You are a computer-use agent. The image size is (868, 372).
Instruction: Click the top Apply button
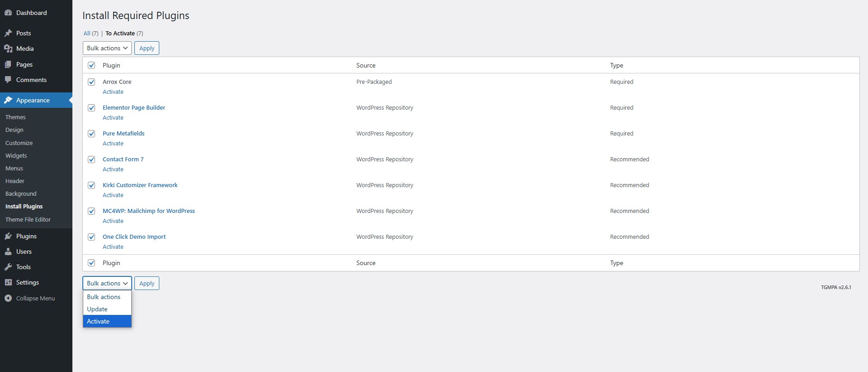147,48
